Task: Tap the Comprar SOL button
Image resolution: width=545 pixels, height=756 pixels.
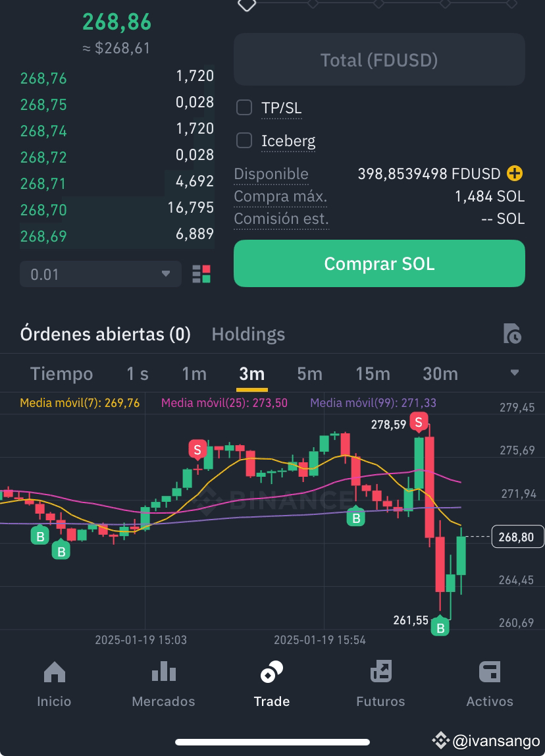Action: coord(379,263)
